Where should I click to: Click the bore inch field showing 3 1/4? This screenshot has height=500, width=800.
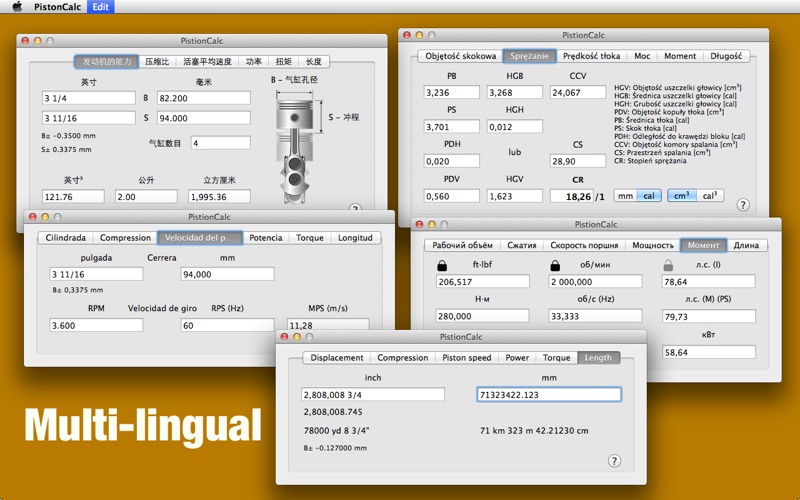89,98
